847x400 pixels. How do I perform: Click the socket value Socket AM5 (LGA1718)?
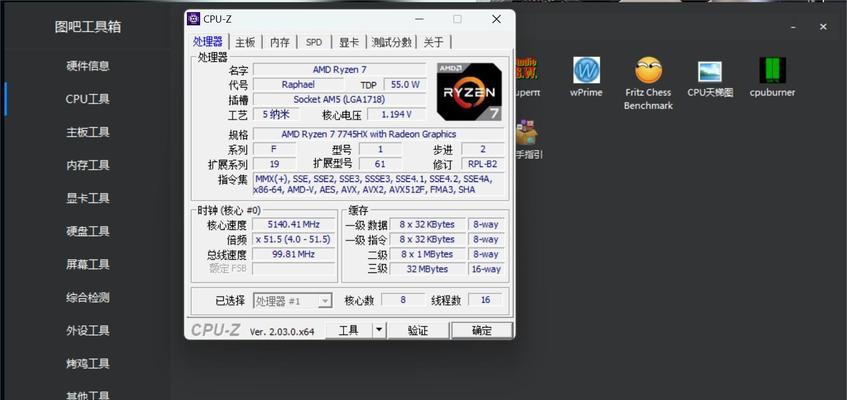(x=339, y=99)
